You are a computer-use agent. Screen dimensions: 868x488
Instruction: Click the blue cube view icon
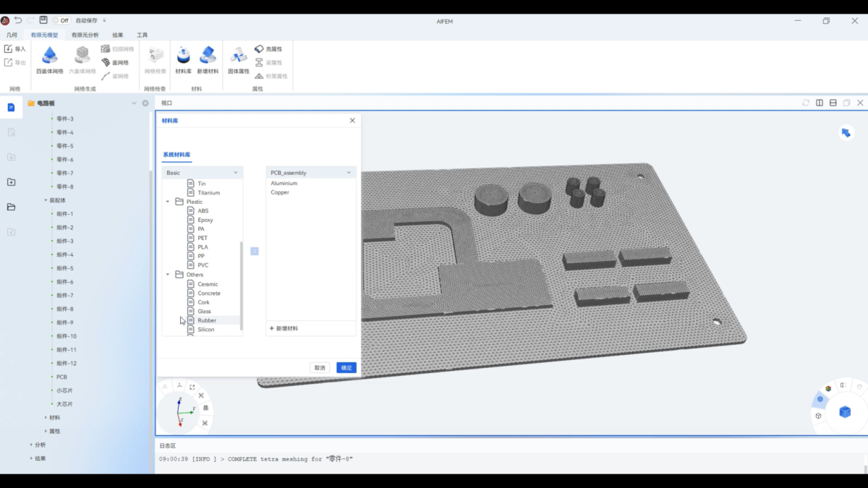click(845, 412)
